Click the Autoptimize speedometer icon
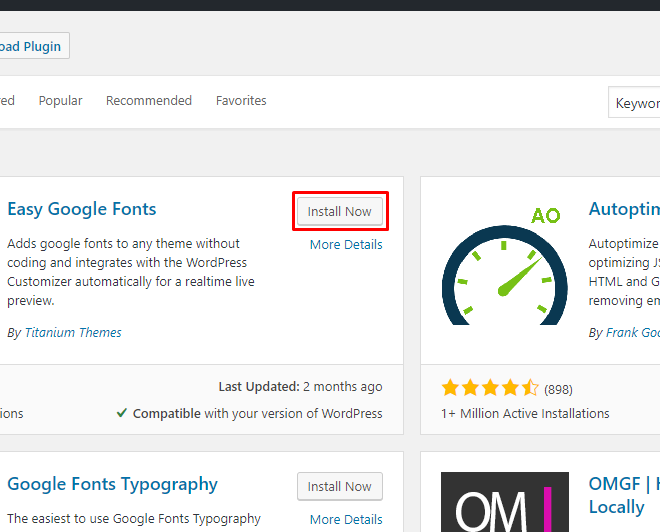The width and height of the screenshot is (660, 532). tap(505, 265)
